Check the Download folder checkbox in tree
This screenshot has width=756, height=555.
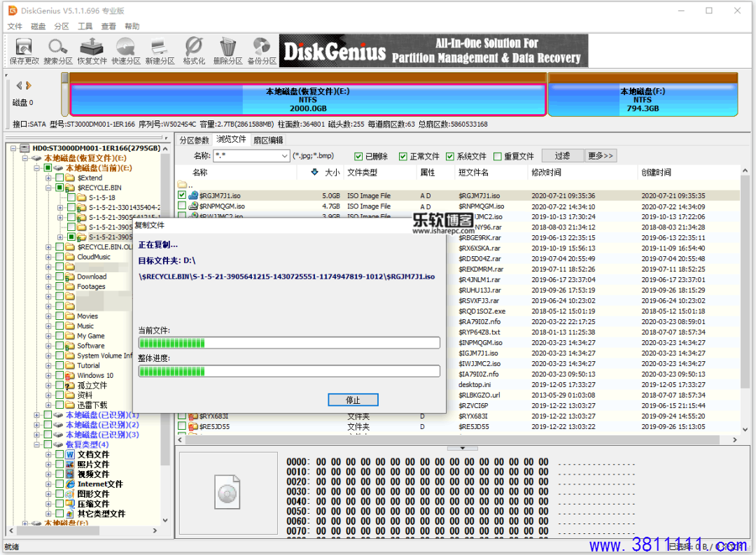click(59, 276)
